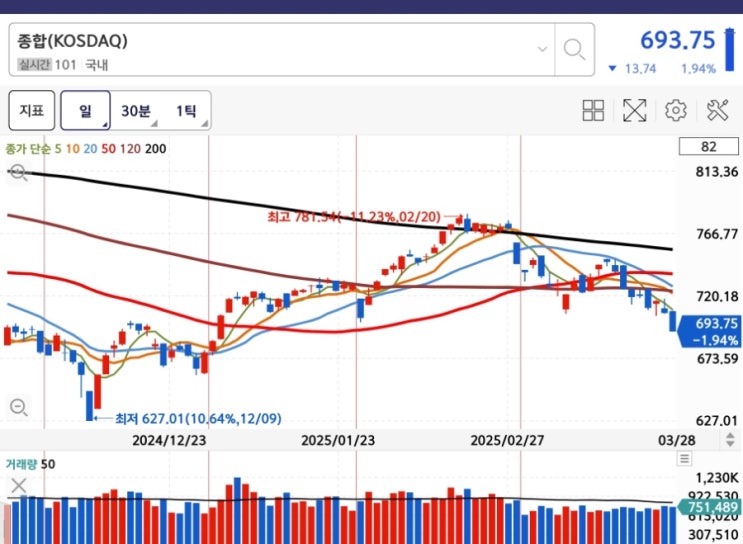This screenshot has width=743, height=544.
Task: Open the 1틱 tick interval dropdown
Action: pos(187,111)
